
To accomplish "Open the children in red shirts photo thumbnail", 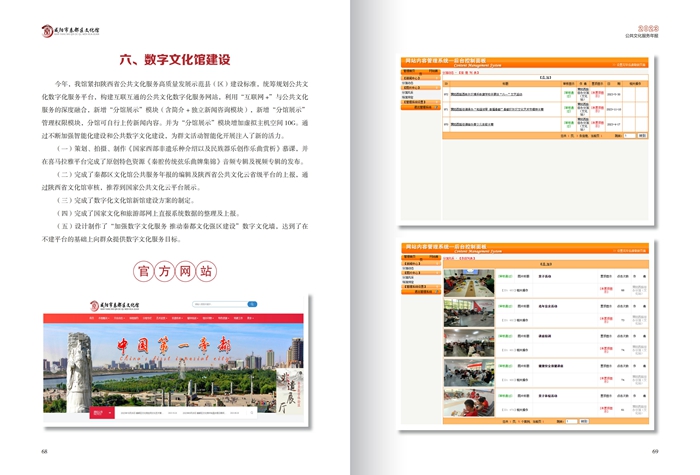I will 469,403.
